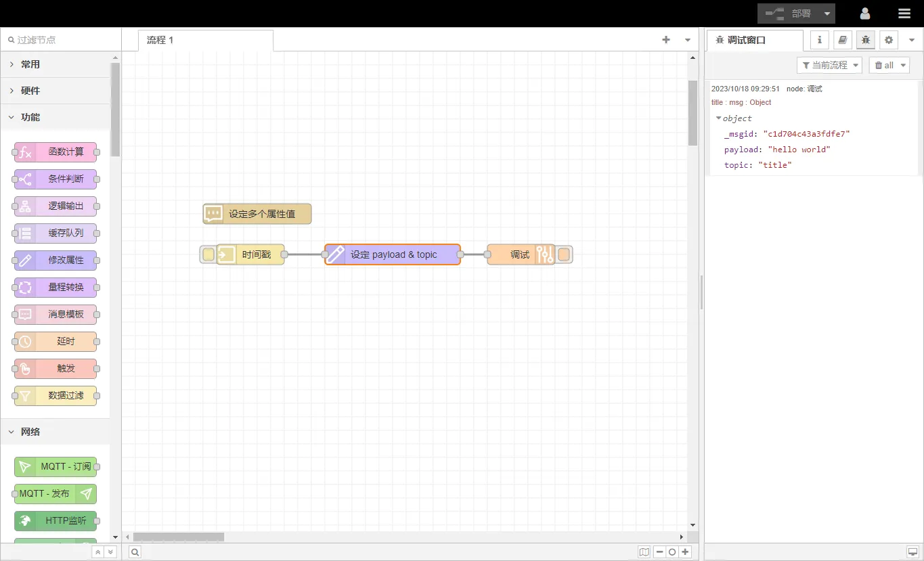
Task: Open the 当前流程 filter dropdown
Action: (x=829, y=65)
